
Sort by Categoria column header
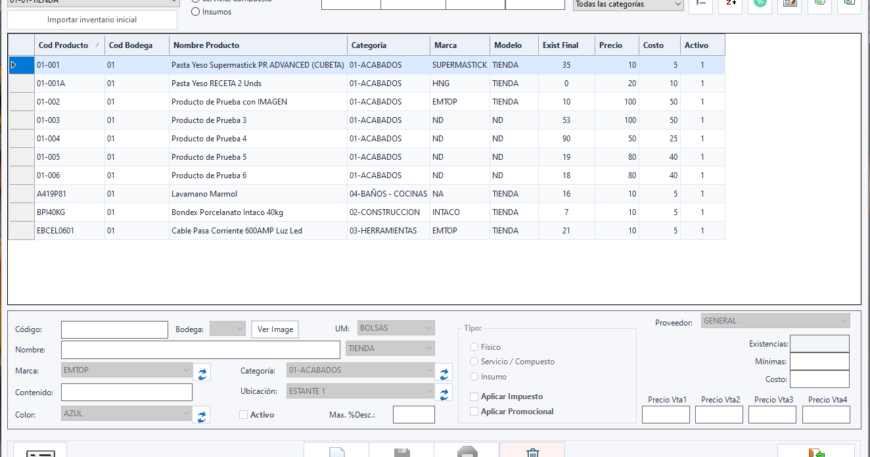[x=388, y=45]
